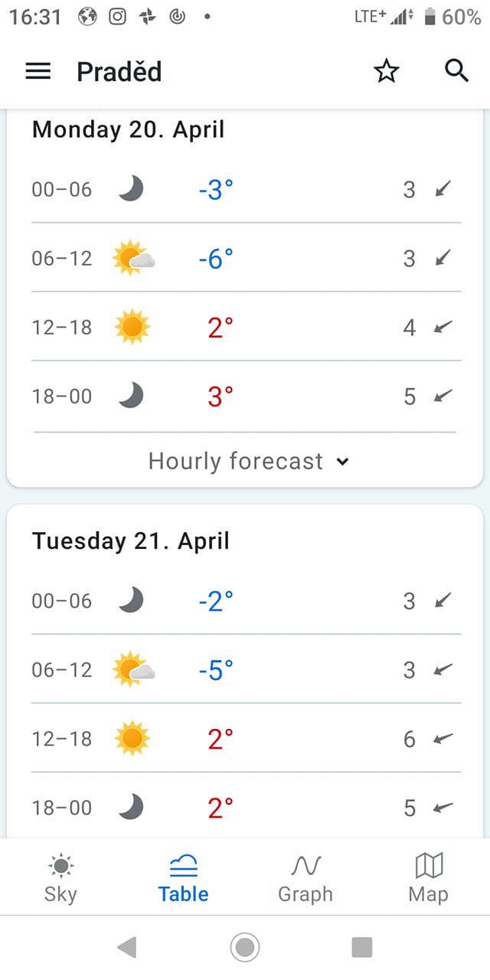The height and width of the screenshot is (980, 490).
Task: Open the hamburger navigation menu
Action: click(38, 71)
